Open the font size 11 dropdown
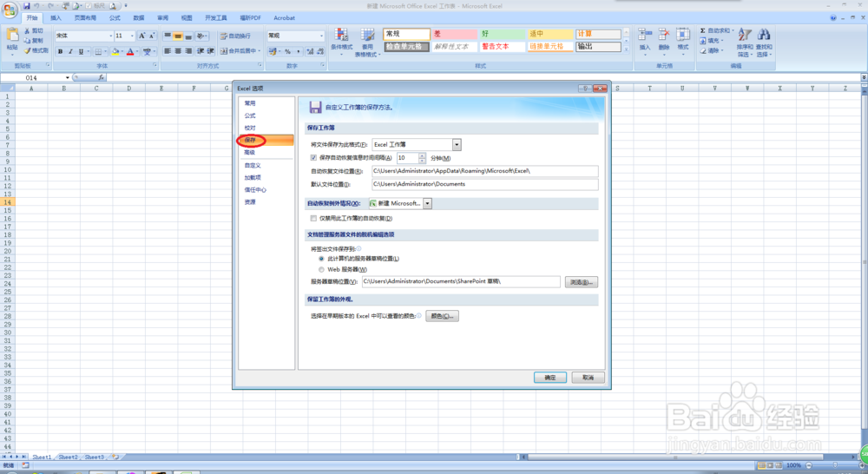This screenshot has width=868, height=474. [x=132, y=36]
